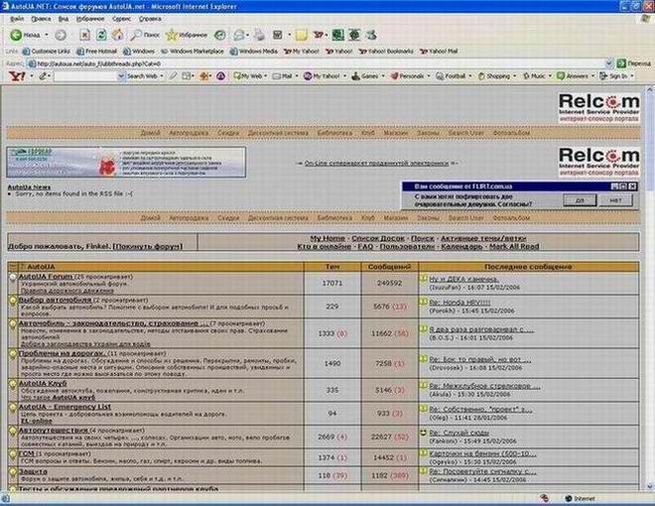The width and height of the screenshot is (655, 506).
Task: Click the browser address bar URL field
Action: 300,62
